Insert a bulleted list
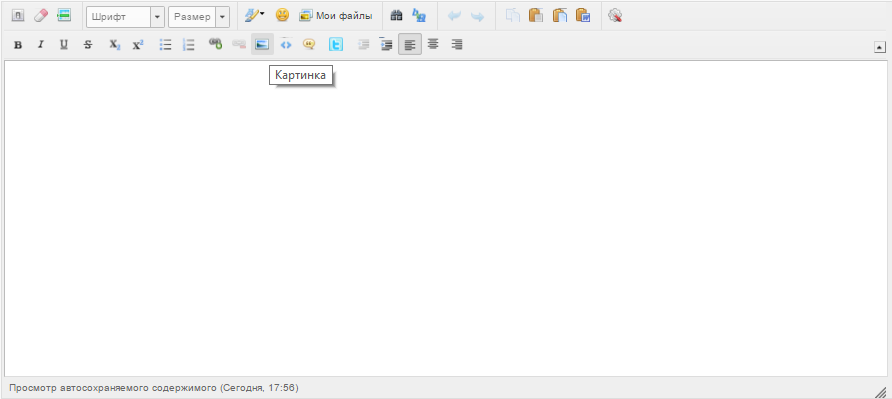This screenshot has height=399, width=892. click(x=166, y=44)
